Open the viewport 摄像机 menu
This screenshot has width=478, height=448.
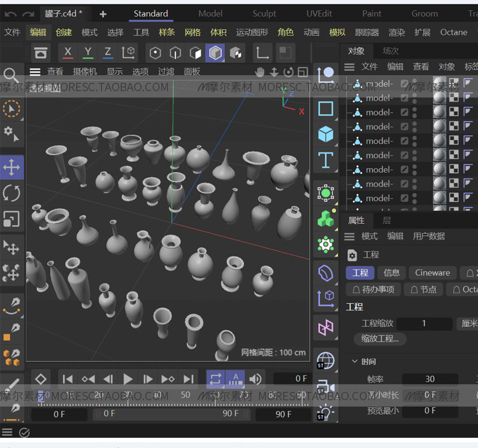point(85,71)
